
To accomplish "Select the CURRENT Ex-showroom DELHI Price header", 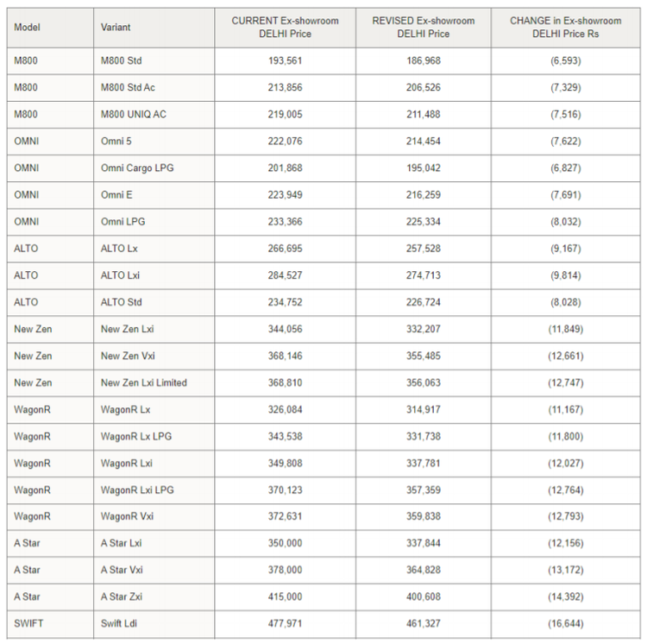I will pyautogui.click(x=286, y=28).
